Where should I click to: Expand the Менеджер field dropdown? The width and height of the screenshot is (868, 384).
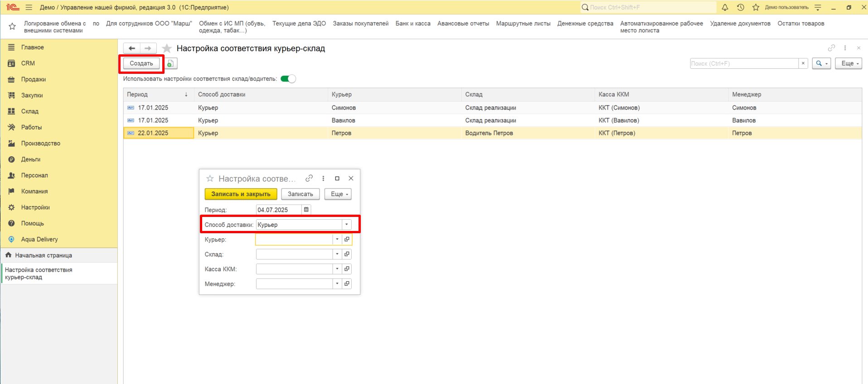pos(337,283)
